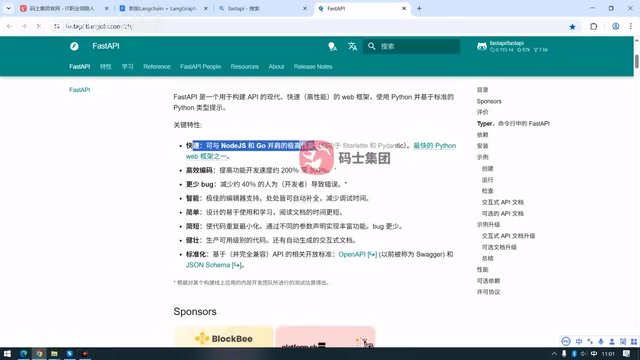
Task: Jump to 许可协议 in the contents
Action: (488, 292)
